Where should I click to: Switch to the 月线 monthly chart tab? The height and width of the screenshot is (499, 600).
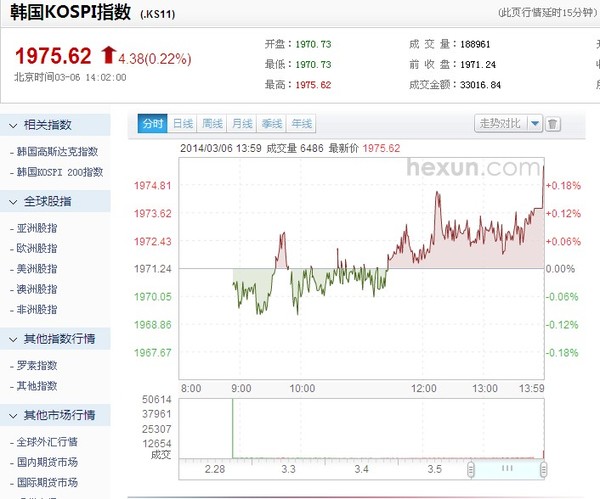242,124
